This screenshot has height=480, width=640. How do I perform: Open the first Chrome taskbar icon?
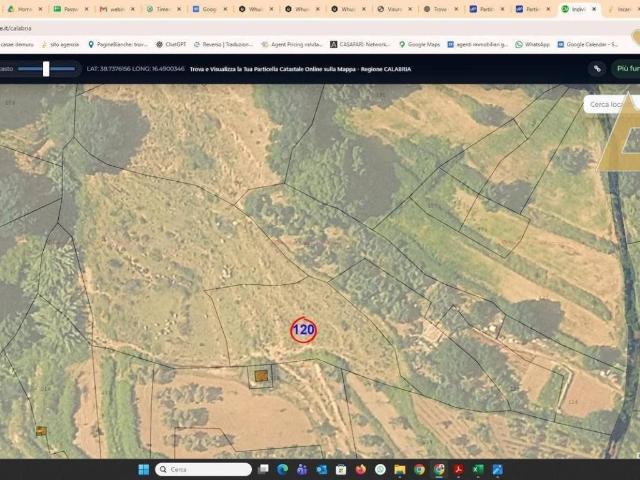[x=419, y=469]
